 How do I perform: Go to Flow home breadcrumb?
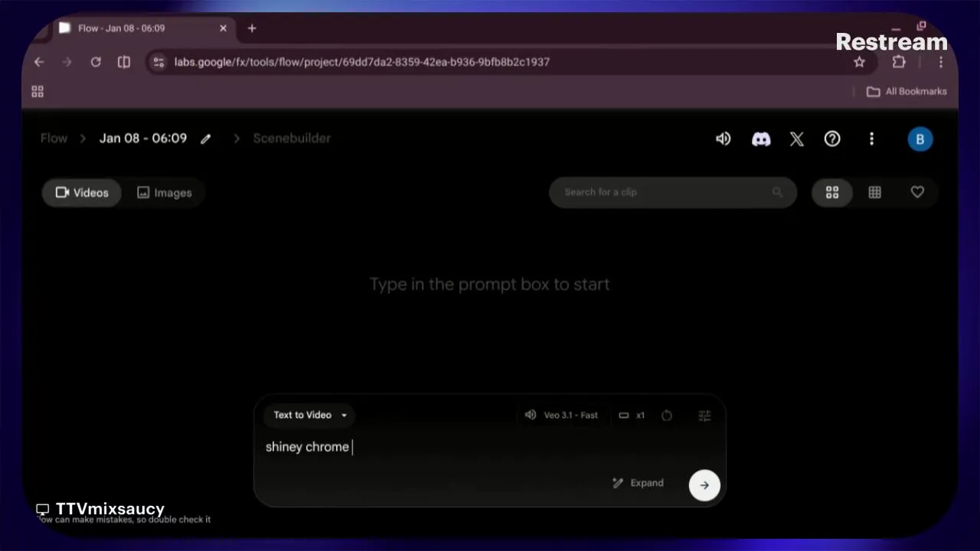[x=54, y=139]
